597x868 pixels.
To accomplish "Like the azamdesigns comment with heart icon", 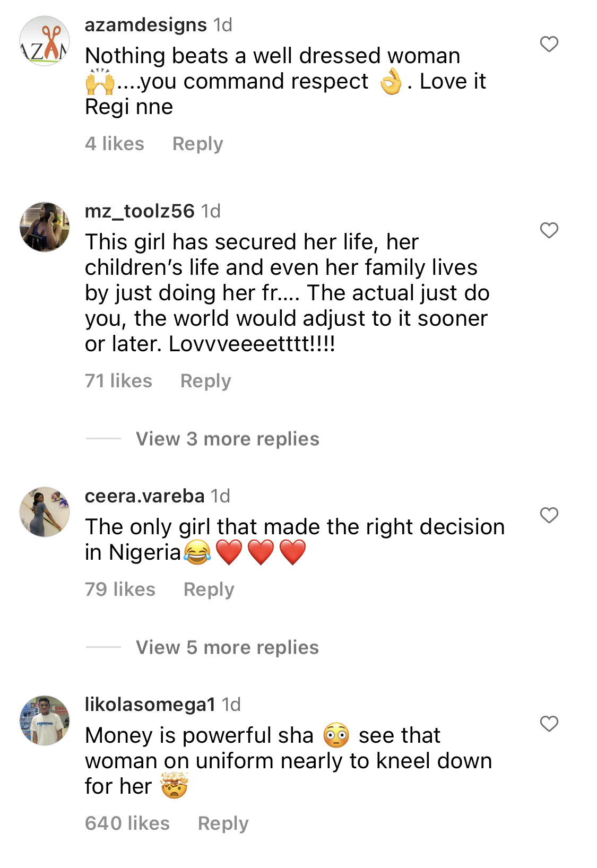I will point(549,44).
